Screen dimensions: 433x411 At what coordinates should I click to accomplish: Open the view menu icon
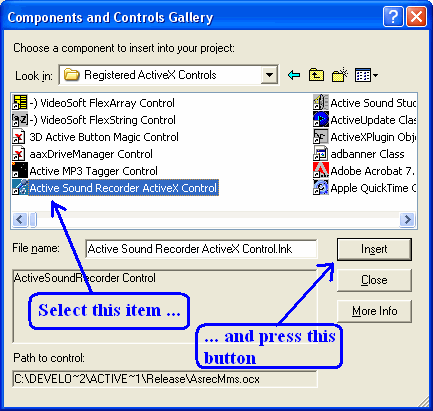[366, 75]
